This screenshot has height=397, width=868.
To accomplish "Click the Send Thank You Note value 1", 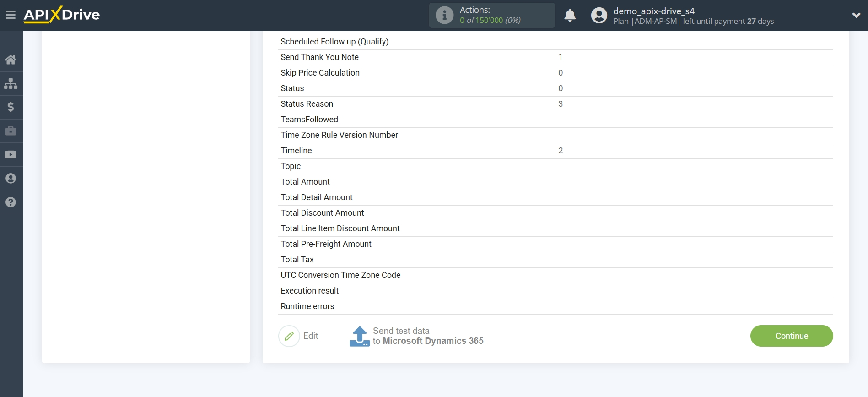I will click(561, 57).
